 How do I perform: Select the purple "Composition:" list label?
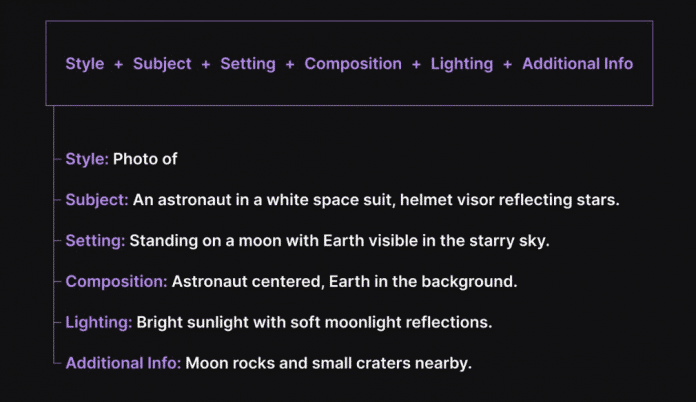coord(116,282)
